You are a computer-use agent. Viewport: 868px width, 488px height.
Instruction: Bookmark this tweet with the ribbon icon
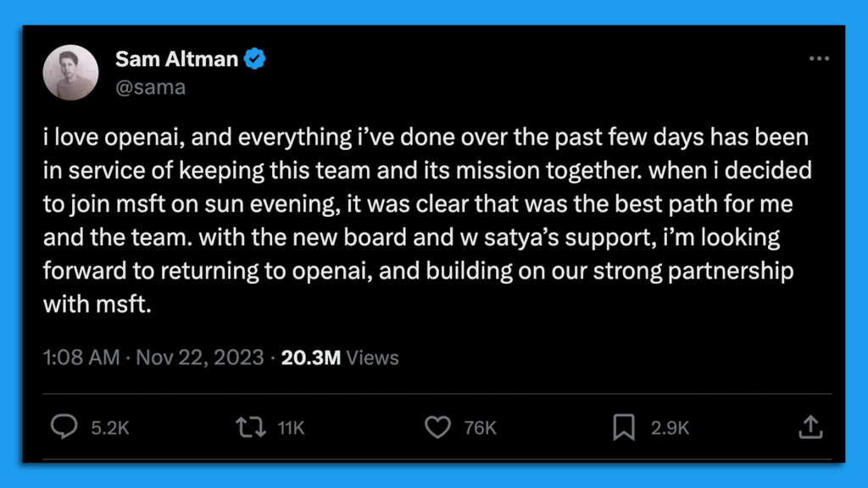[626, 428]
